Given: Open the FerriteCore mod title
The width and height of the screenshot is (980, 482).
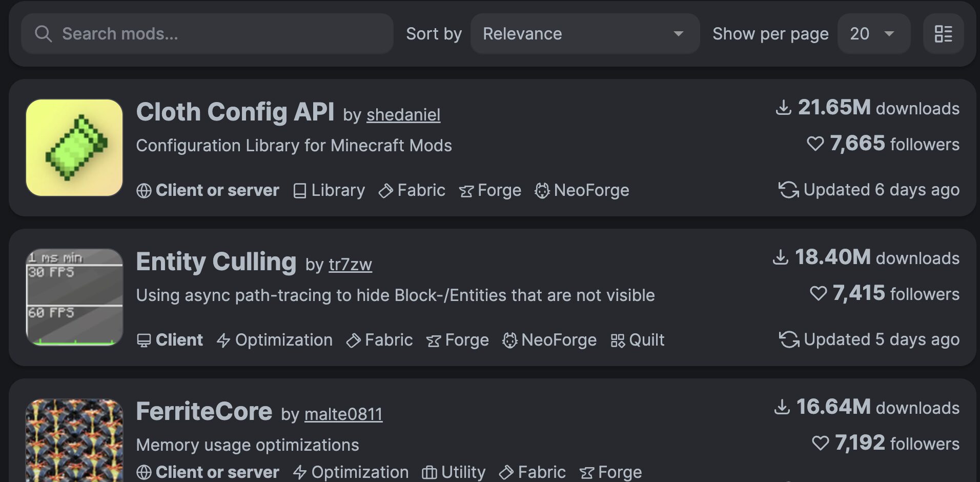Looking at the screenshot, I should 204,411.
